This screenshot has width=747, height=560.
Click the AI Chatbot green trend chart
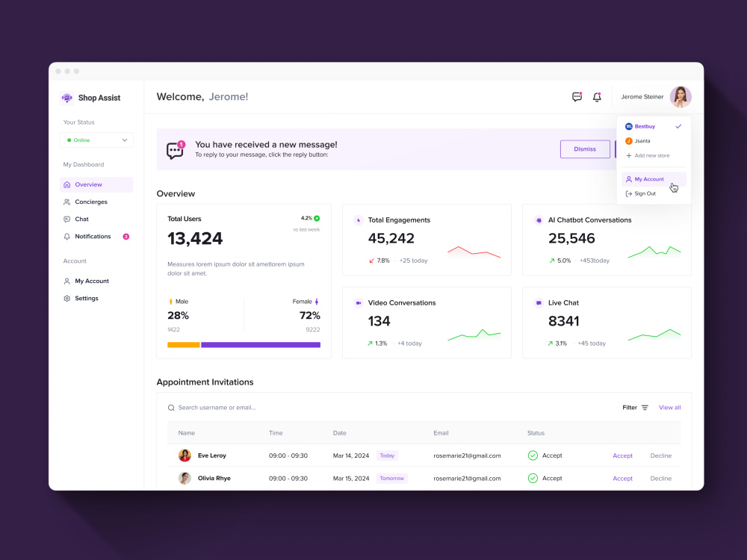pyautogui.click(x=654, y=252)
